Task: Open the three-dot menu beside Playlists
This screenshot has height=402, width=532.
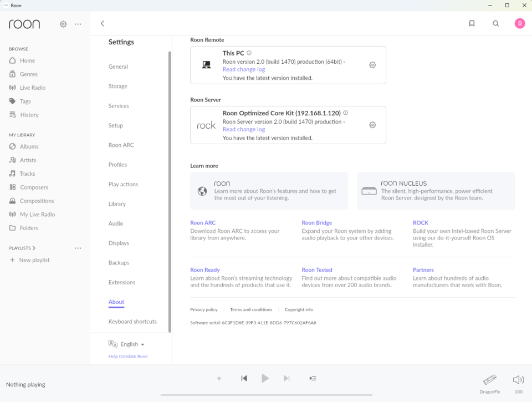Action: (x=78, y=248)
